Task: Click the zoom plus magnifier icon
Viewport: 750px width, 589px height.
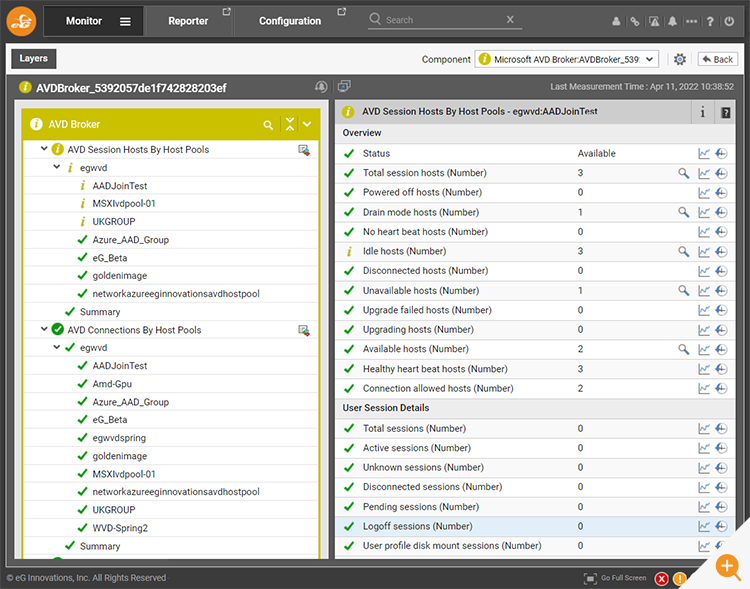Action: coord(728,567)
